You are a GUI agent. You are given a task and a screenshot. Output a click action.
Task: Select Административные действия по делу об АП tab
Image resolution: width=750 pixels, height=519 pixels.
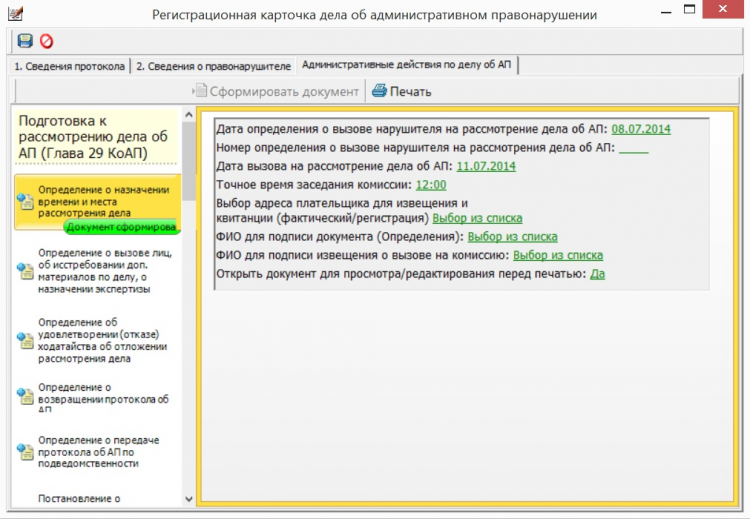tap(407, 65)
